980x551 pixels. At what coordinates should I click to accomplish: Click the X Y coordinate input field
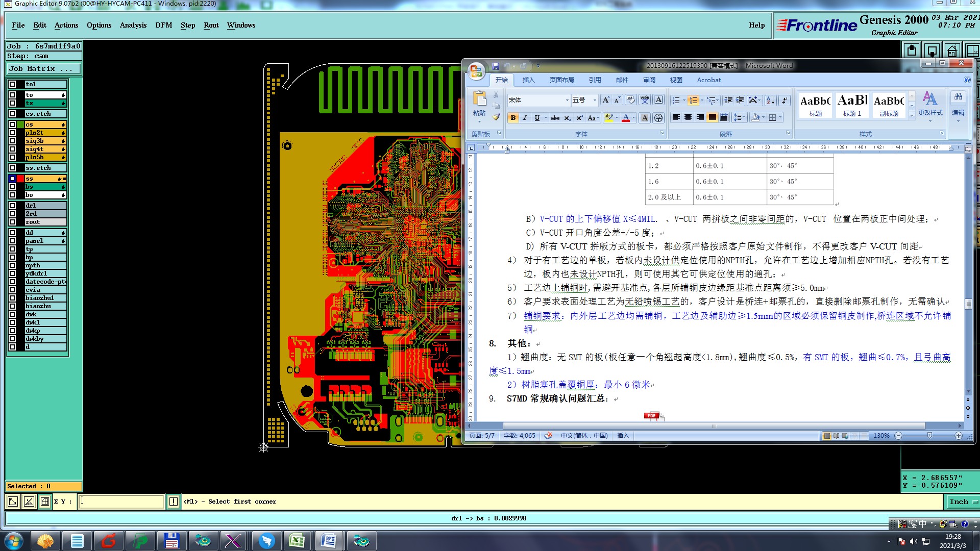click(121, 502)
